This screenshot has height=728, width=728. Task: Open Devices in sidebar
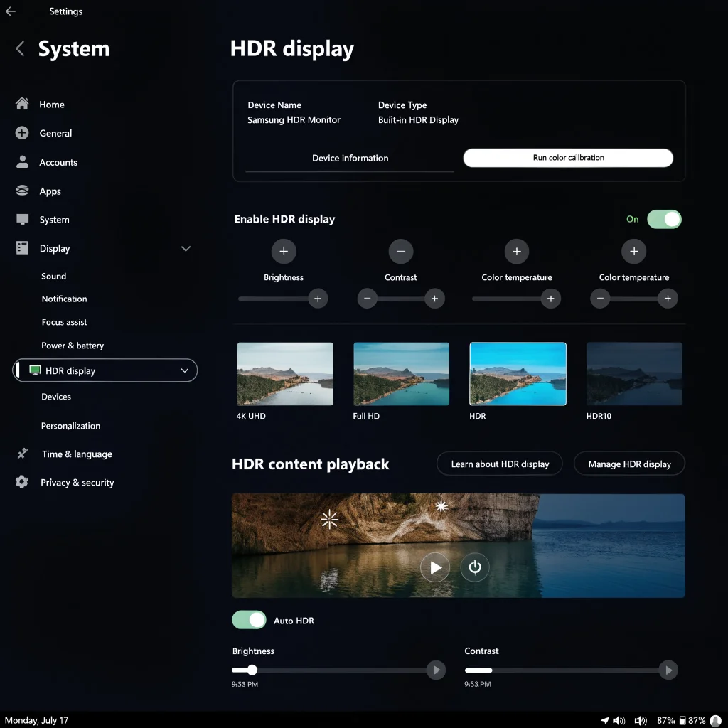click(x=56, y=397)
